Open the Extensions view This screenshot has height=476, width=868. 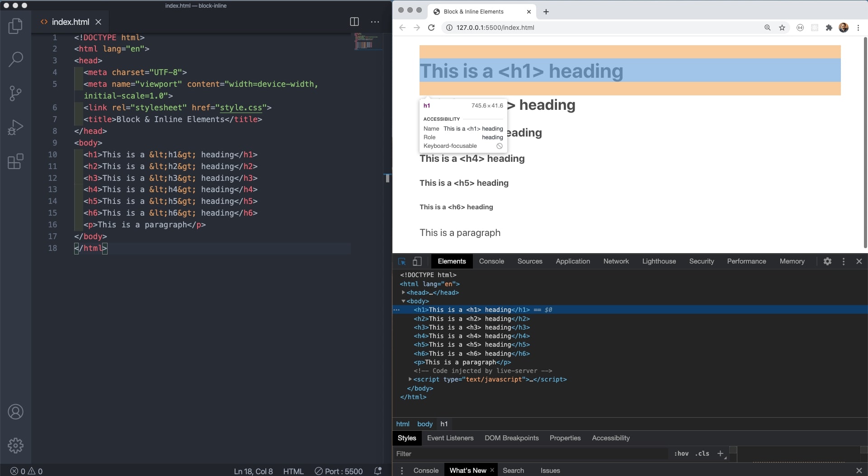point(15,161)
